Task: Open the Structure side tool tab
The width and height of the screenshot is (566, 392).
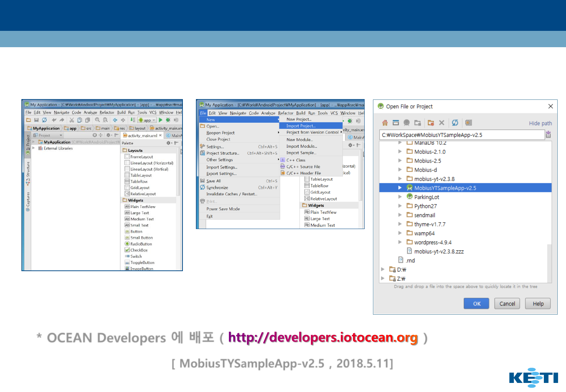Action: point(28,174)
